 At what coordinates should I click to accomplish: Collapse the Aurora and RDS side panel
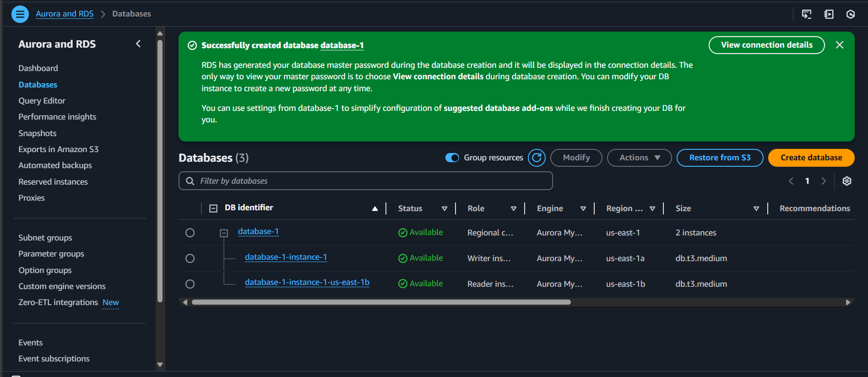(x=138, y=44)
